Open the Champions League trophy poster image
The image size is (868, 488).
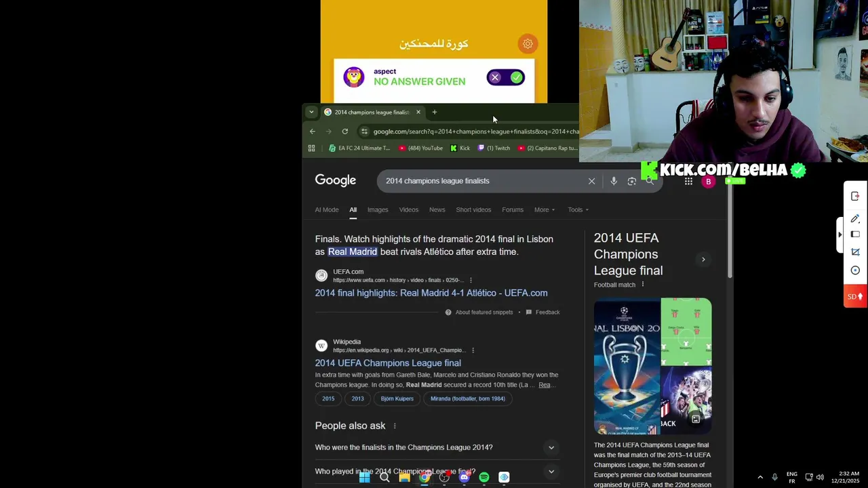(x=627, y=366)
